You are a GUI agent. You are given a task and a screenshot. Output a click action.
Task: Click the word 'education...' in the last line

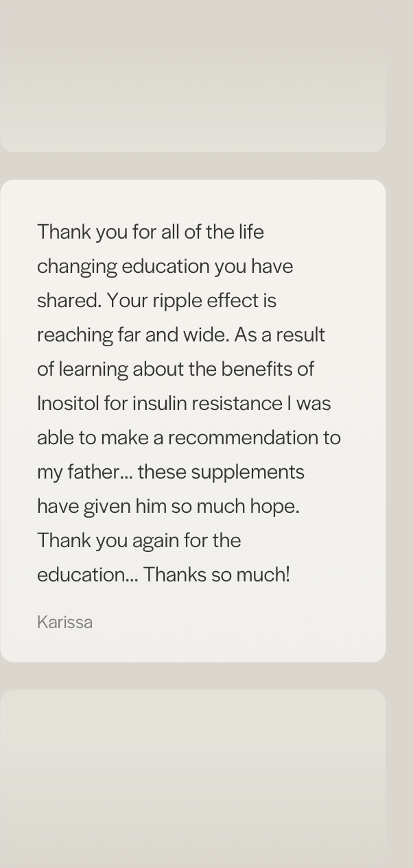87,575
